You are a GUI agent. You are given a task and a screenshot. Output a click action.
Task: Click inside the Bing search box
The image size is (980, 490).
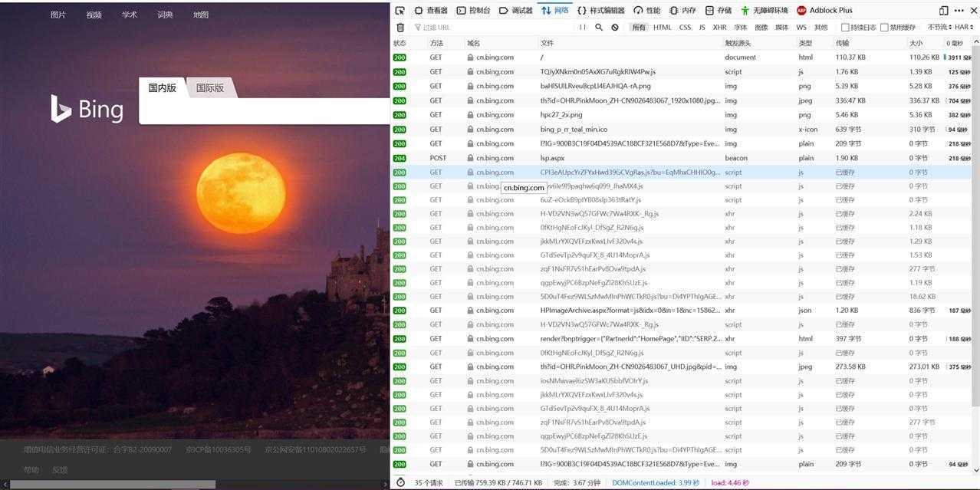coord(265,111)
